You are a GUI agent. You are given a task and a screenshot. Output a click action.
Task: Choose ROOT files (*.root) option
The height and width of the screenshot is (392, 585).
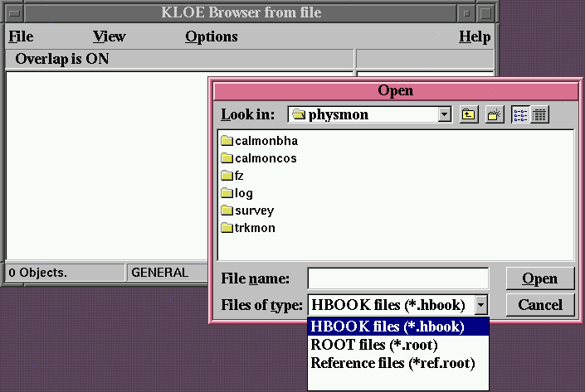point(398,345)
